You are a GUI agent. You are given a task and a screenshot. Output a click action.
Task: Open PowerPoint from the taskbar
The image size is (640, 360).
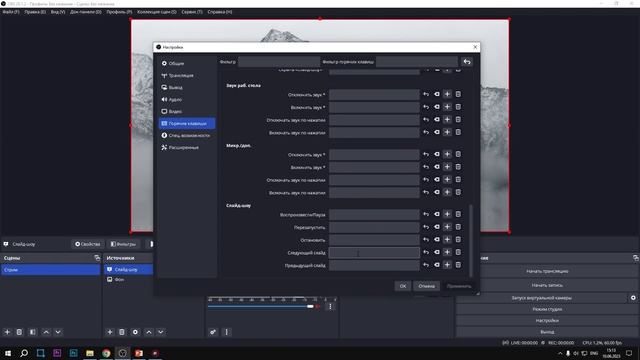[x=139, y=353]
